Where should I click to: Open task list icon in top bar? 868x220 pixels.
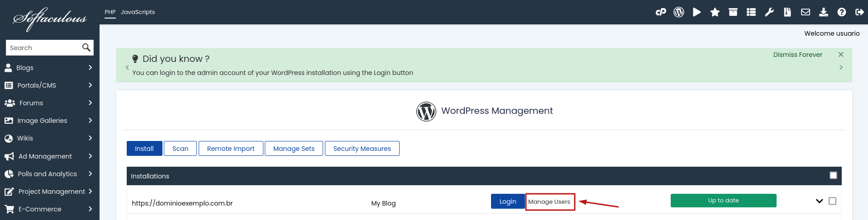pyautogui.click(x=751, y=12)
